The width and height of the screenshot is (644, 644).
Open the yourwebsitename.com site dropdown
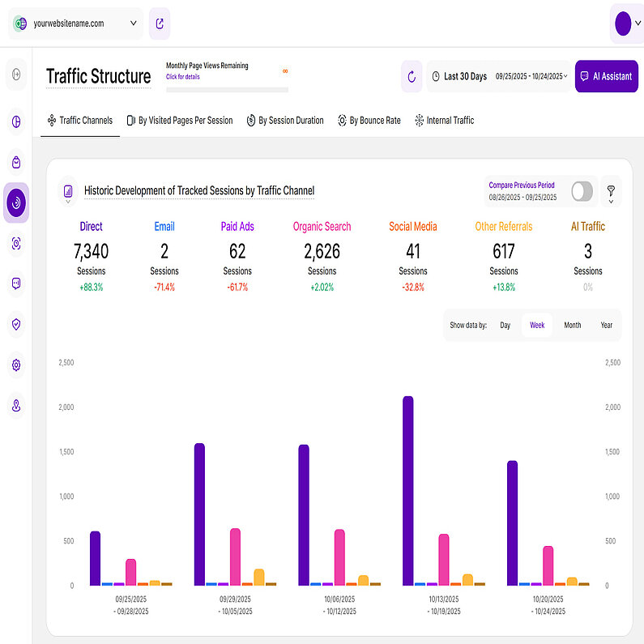(x=77, y=23)
